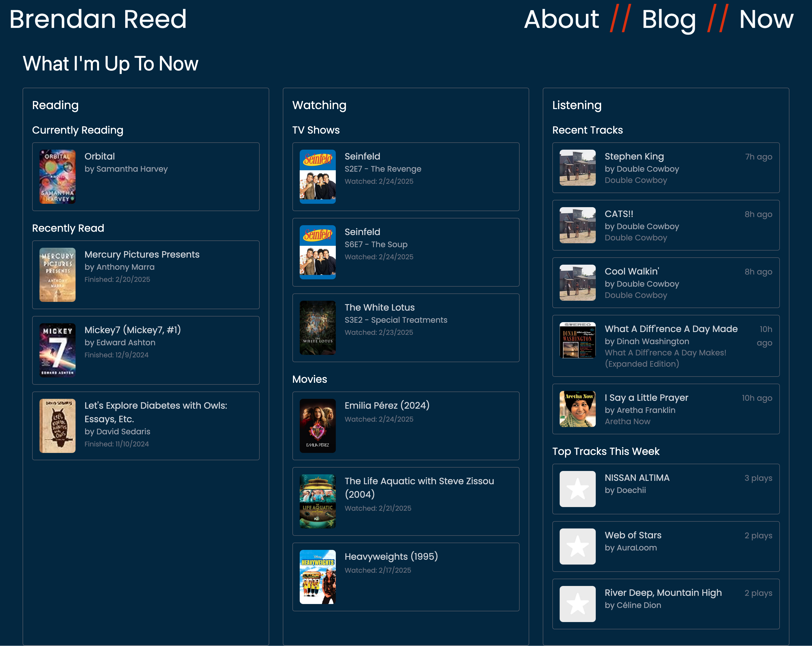This screenshot has width=812, height=646.
Task: Click I Say a Little Prayer title
Action: (646, 397)
